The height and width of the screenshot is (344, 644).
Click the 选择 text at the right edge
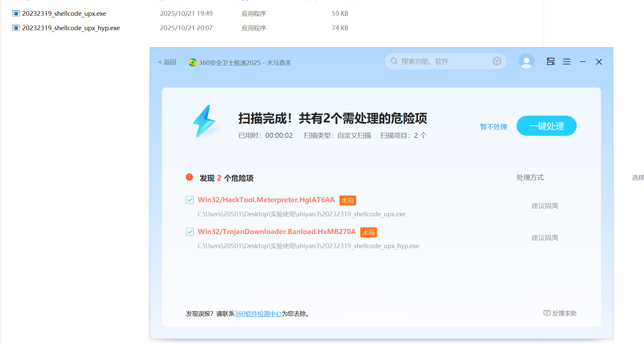click(638, 178)
